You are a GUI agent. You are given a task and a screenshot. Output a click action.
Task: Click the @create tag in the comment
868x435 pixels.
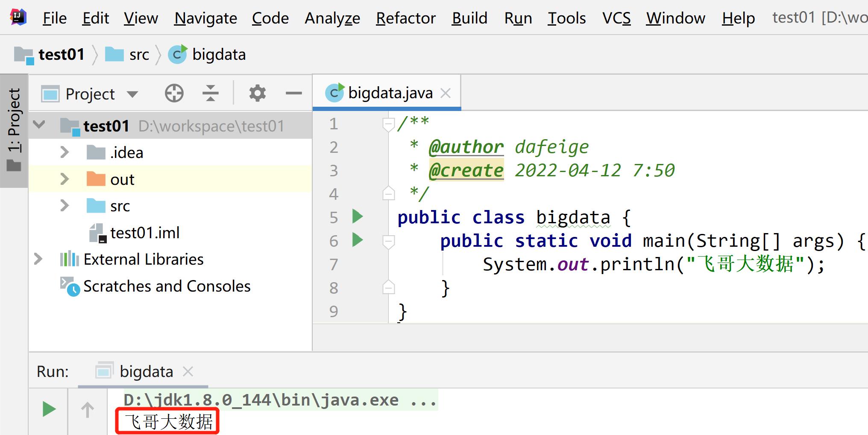[466, 171]
